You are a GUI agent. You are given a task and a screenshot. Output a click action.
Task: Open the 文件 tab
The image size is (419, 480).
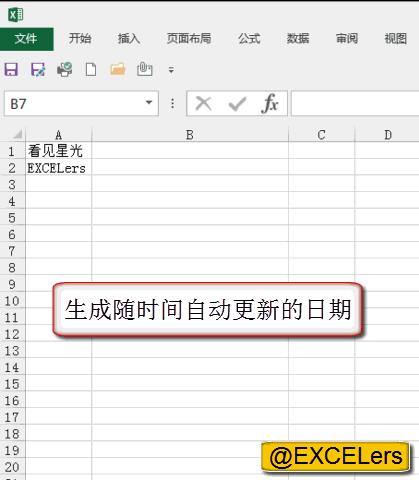click(26, 39)
